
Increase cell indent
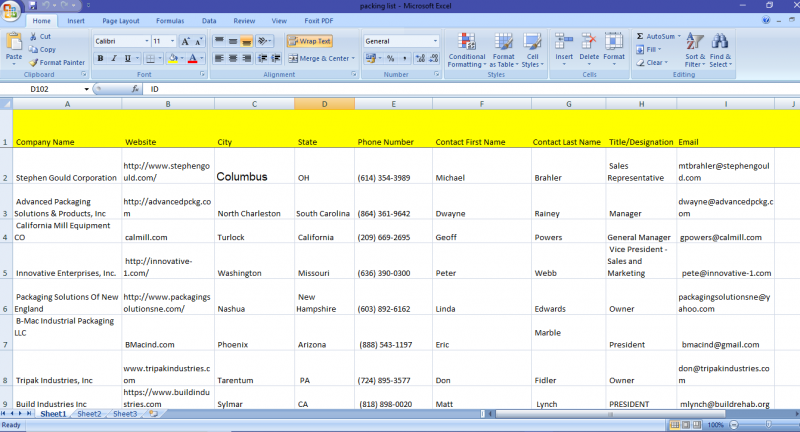(x=276, y=58)
